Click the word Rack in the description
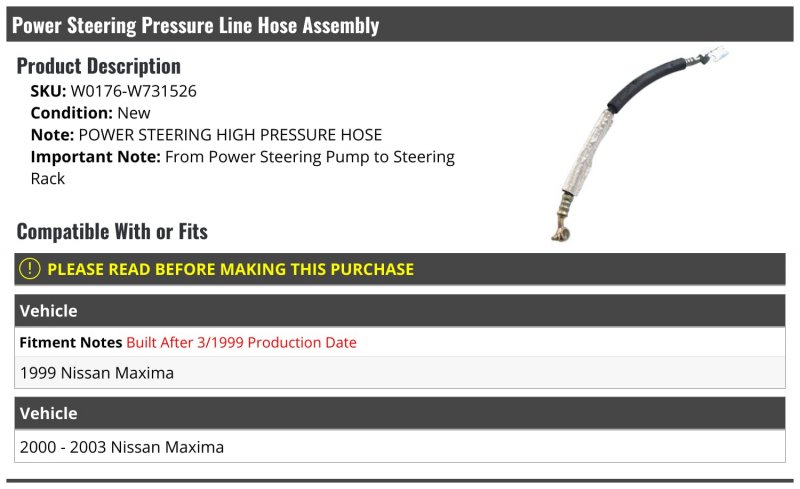 click(47, 179)
